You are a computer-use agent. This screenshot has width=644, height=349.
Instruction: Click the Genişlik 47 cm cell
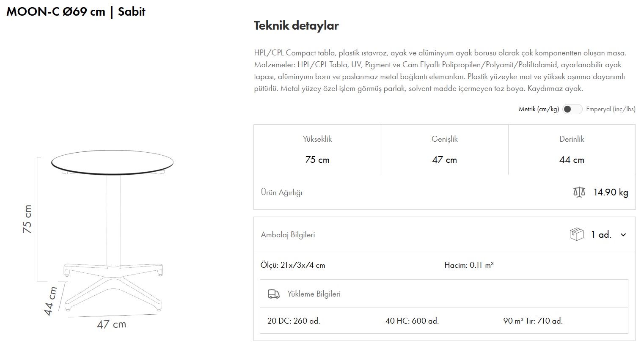[x=444, y=150]
